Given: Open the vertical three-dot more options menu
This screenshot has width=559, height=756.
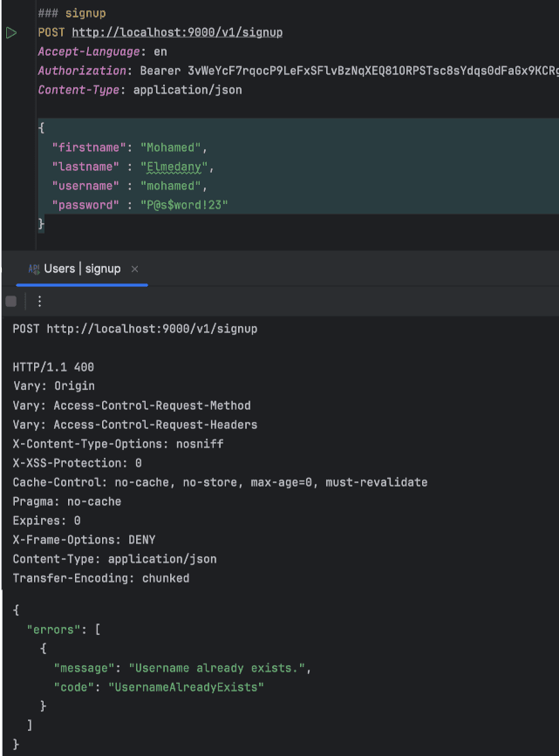Looking at the screenshot, I should [39, 302].
